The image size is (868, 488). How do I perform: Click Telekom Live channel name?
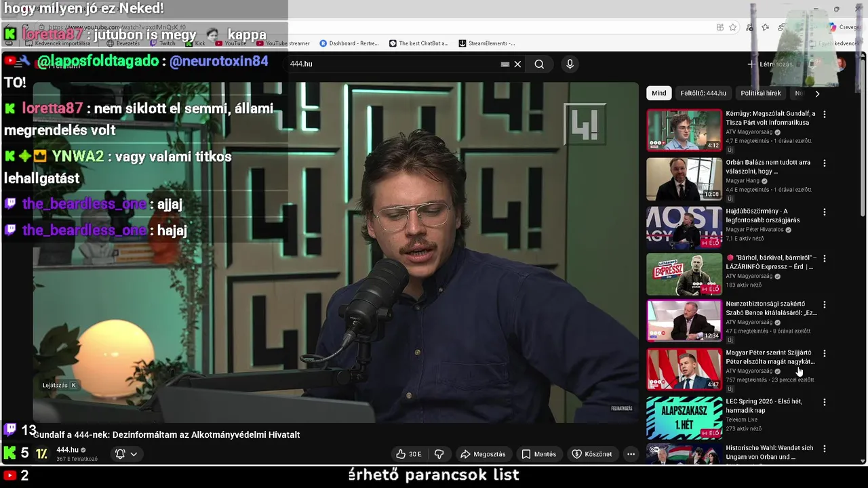741,420
